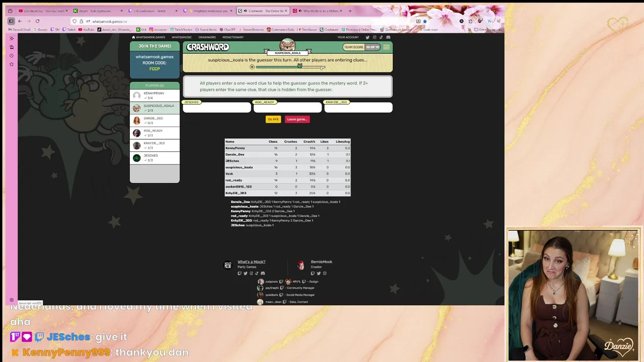Open What's a Mook Discord icon
This screenshot has width=644, height=362.
click(x=263, y=274)
